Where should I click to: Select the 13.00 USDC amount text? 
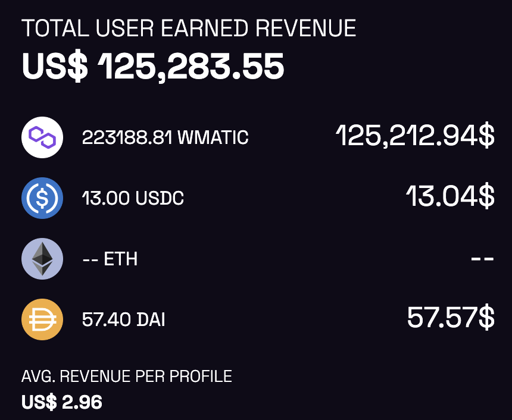coord(133,199)
